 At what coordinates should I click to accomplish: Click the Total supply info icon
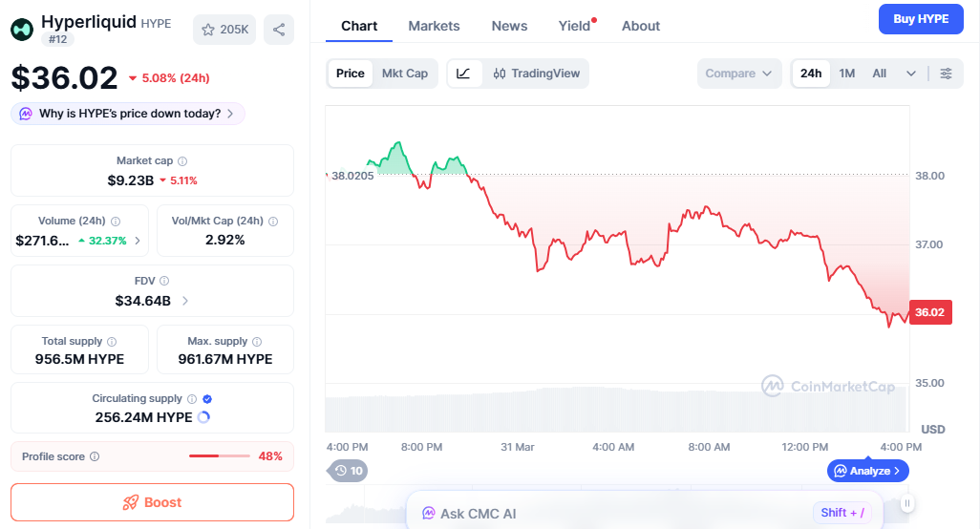(x=112, y=342)
